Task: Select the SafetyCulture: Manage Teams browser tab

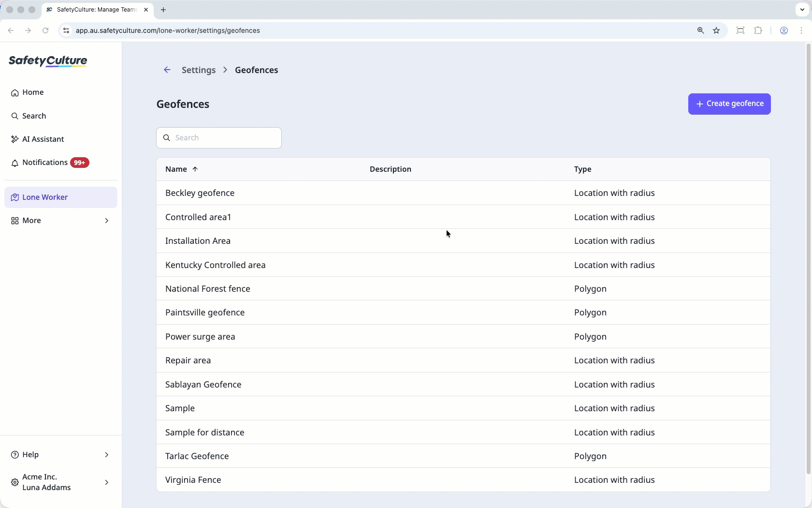Action: click(98, 10)
